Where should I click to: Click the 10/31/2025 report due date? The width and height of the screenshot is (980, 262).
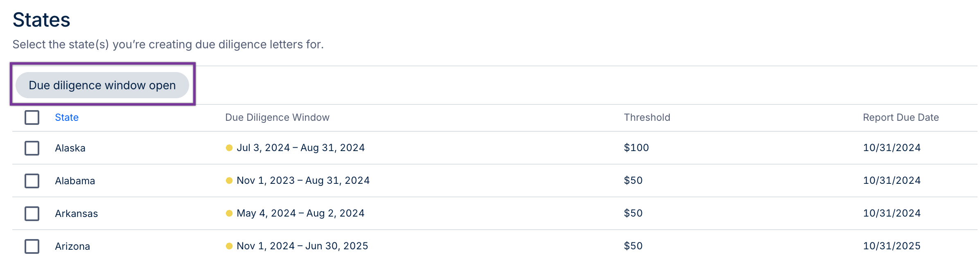(892, 246)
